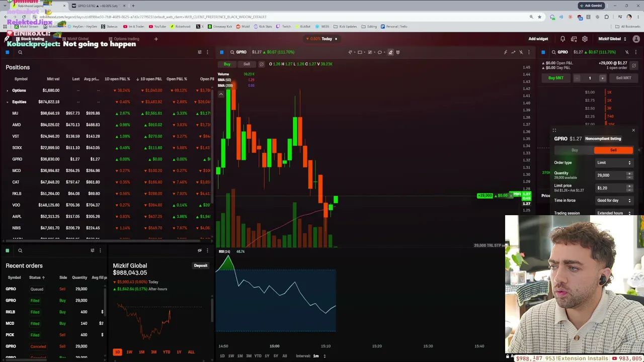
Task: Click the Sell MKT button in ladder
Action: click(x=623, y=78)
